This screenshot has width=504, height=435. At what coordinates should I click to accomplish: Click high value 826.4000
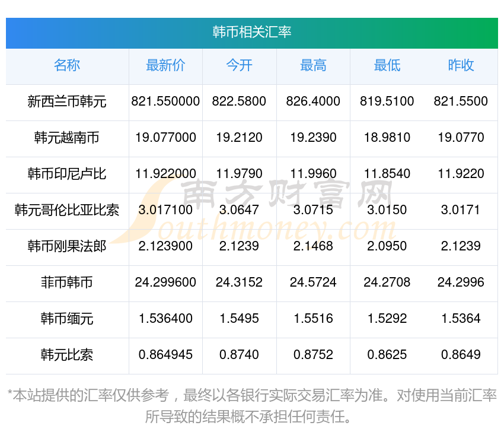click(x=313, y=101)
